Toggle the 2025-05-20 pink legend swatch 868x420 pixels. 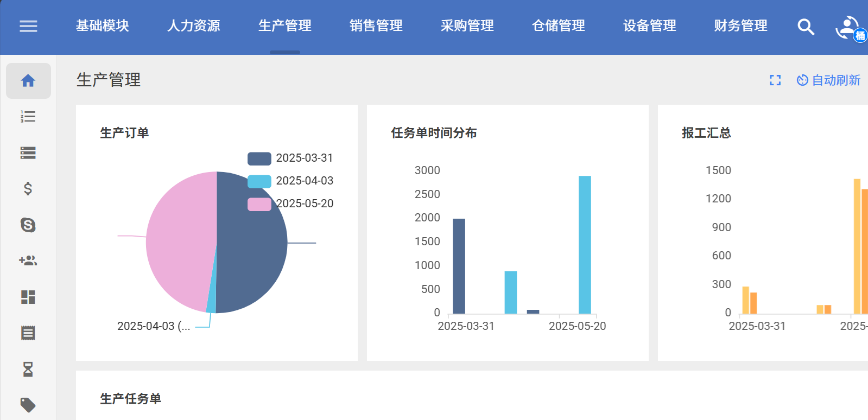pyautogui.click(x=259, y=204)
